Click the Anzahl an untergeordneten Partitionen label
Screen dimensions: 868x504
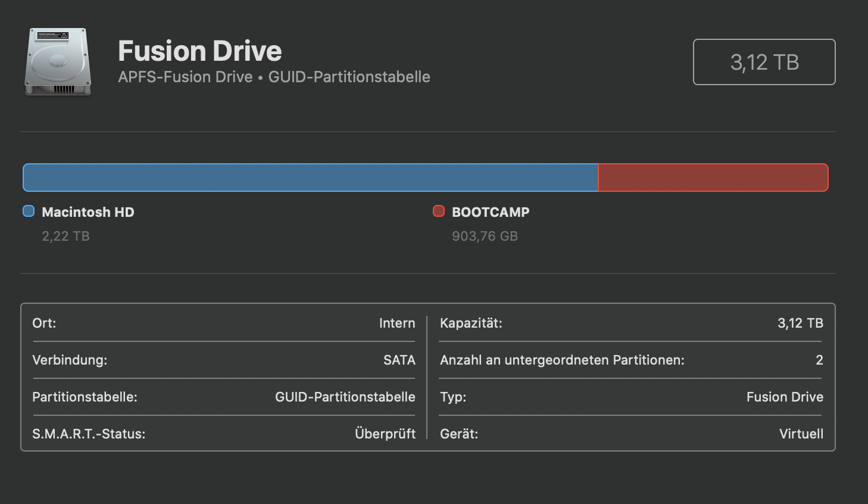(x=562, y=360)
